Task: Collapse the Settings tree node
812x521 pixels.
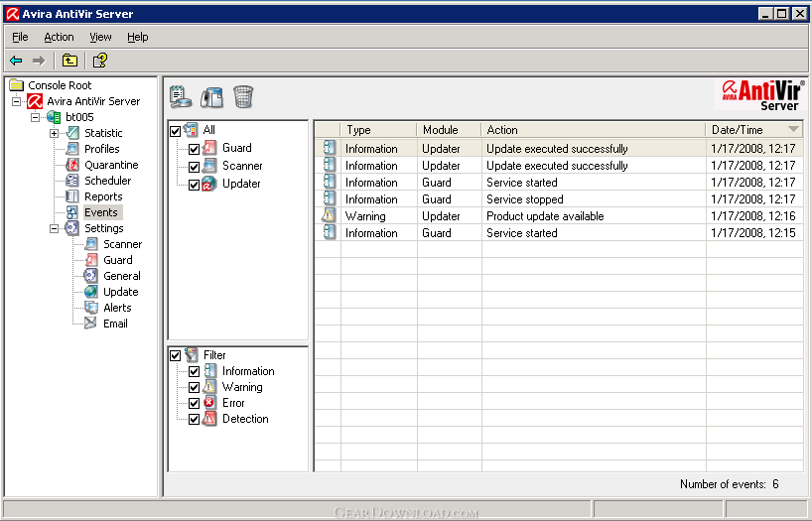Action: (55, 228)
